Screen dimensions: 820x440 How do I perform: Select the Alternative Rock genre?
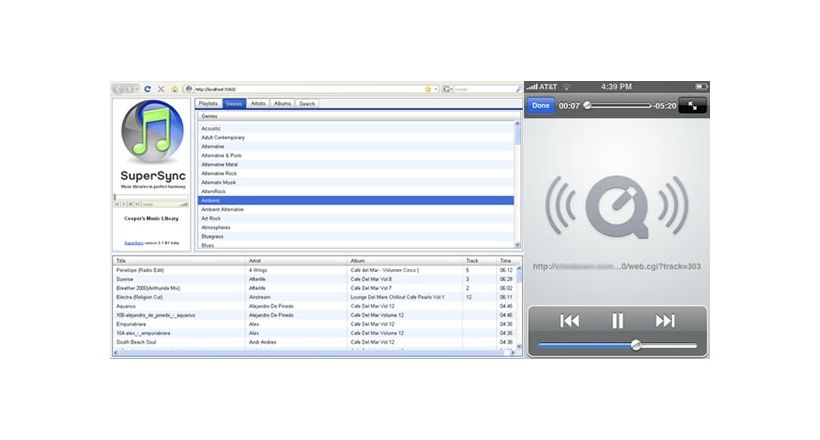pyautogui.click(x=356, y=173)
